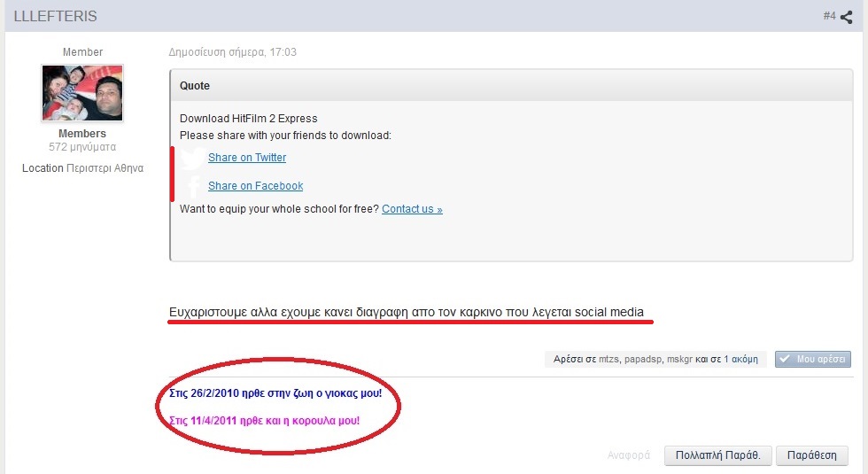The height and width of the screenshot is (474, 868).
Task: Click mtzs in the likes list
Action: click(609, 359)
